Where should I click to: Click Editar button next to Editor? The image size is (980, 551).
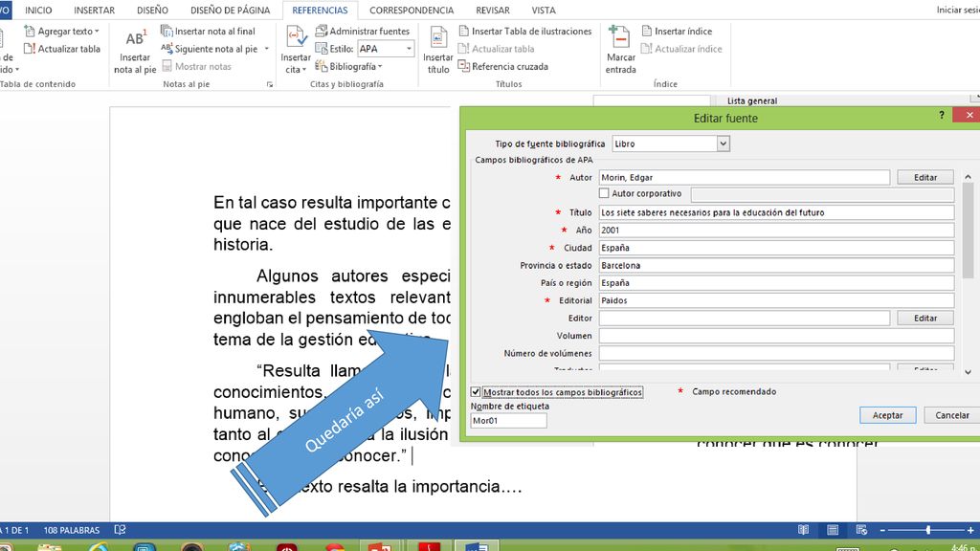[x=925, y=318]
